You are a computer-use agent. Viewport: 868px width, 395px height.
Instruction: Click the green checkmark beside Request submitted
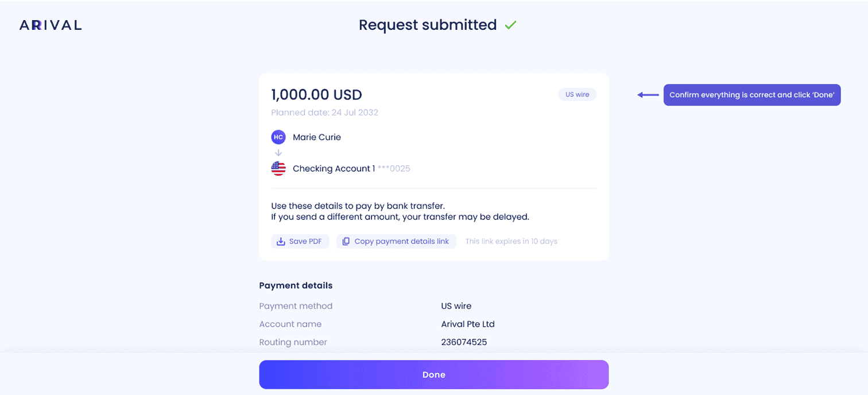510,25
